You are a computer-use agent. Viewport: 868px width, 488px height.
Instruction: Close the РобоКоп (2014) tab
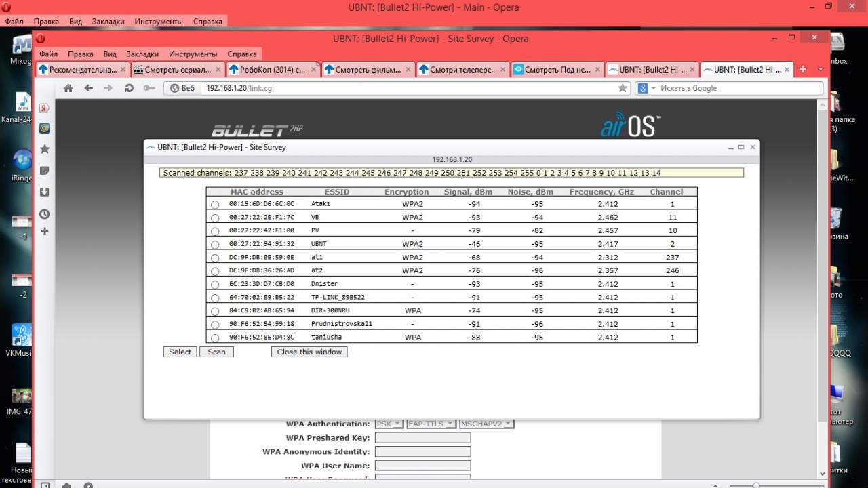click(x=314, y=69)
